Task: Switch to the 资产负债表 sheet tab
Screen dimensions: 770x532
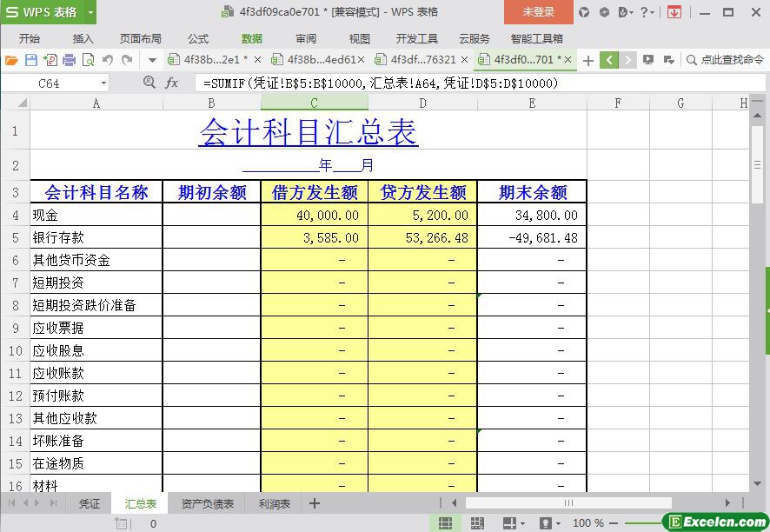Action: click(x=207, y=503)
